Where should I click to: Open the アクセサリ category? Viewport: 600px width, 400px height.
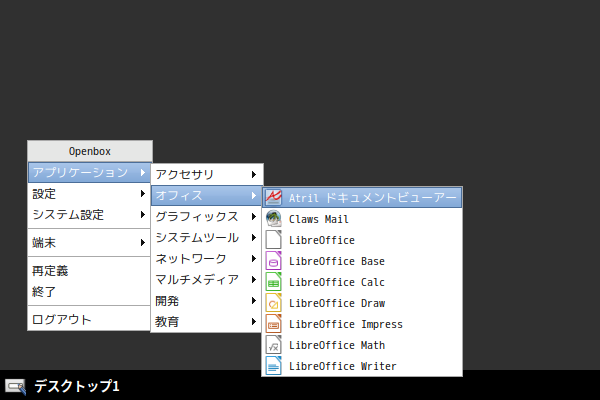207,175
